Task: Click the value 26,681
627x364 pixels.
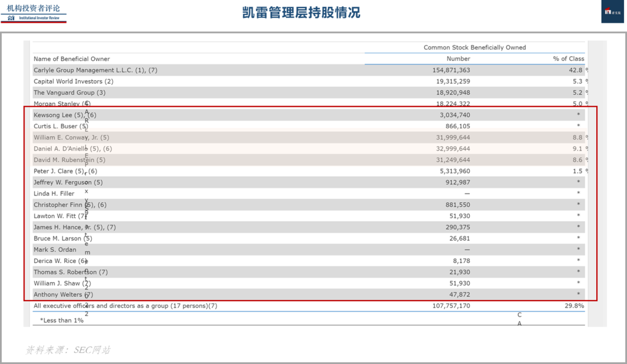Action: [460, 238]
